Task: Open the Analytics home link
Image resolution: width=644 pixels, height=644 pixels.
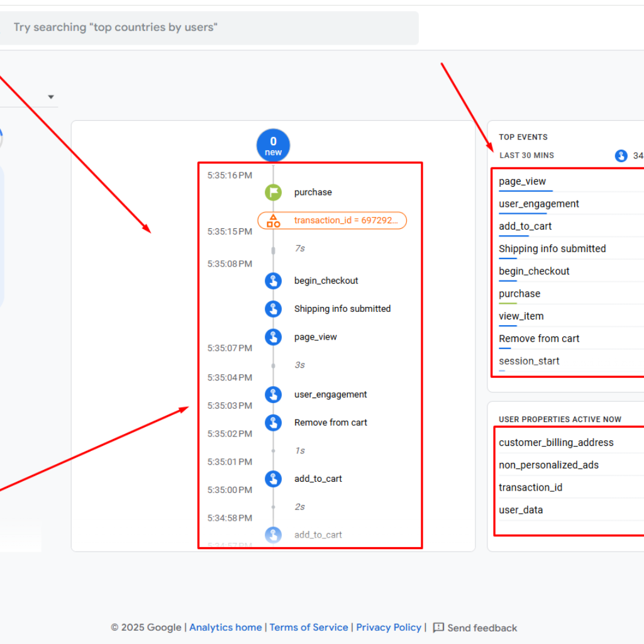Action: (225, 627)
